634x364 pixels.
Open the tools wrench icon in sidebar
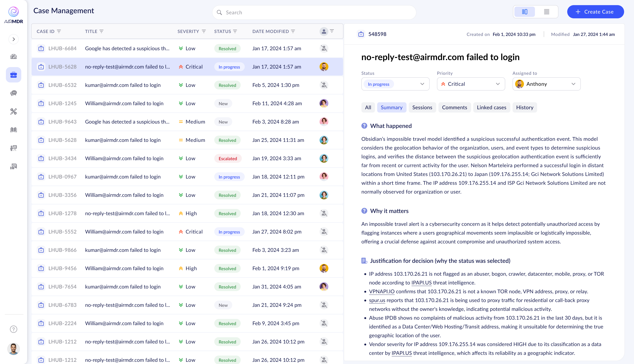[x=14, y=111]
